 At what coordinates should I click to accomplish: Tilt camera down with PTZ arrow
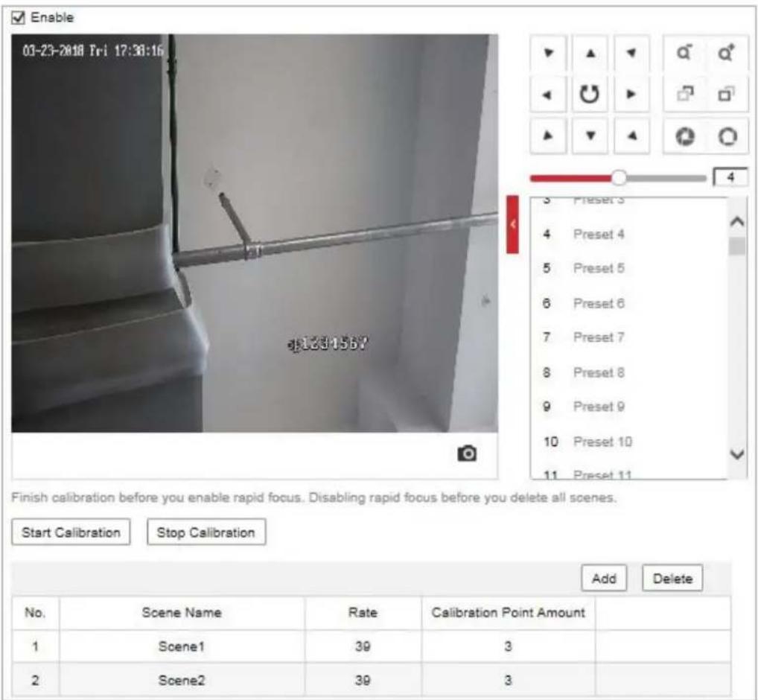click(590, 136)
